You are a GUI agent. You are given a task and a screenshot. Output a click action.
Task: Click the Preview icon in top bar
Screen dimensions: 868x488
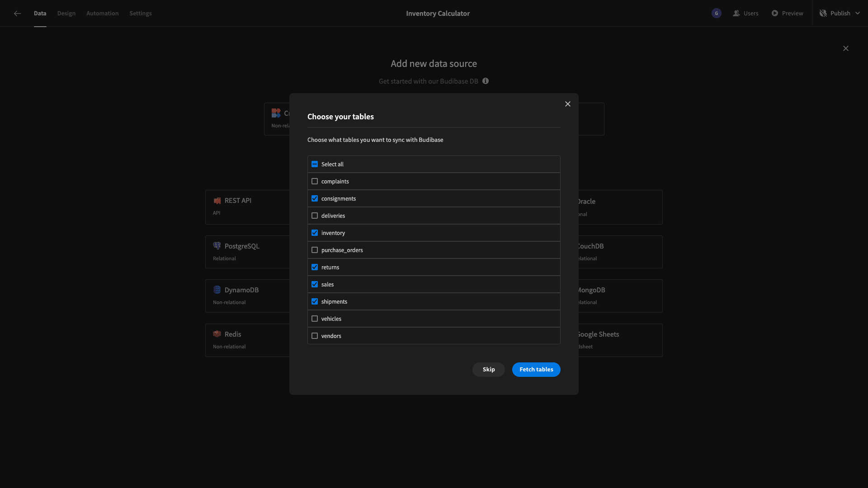click(x=775, y=13)
